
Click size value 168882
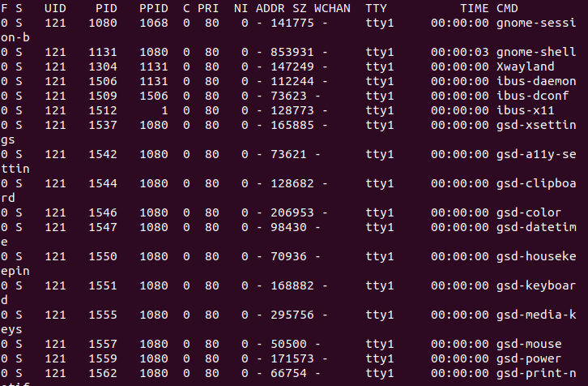click(292, 285)
